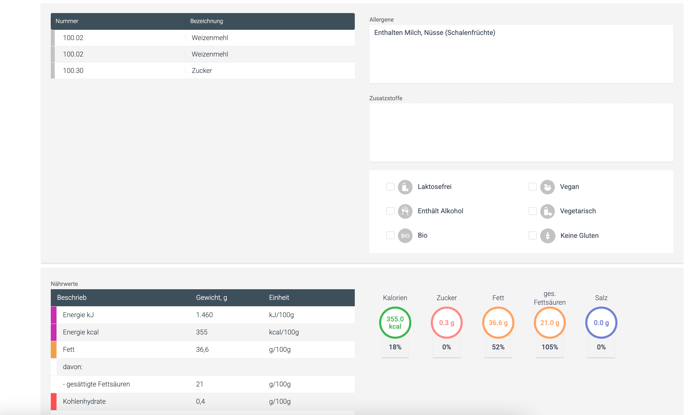Image resolution: width=688 pixels, height=415 pixels.
Task: Click the empty Zusatzstoffe text area
Action: click(x=520, y=132)
